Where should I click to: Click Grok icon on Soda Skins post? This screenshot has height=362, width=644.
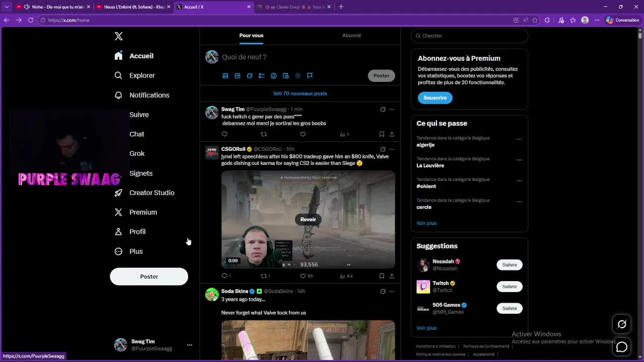coord(383,291)
